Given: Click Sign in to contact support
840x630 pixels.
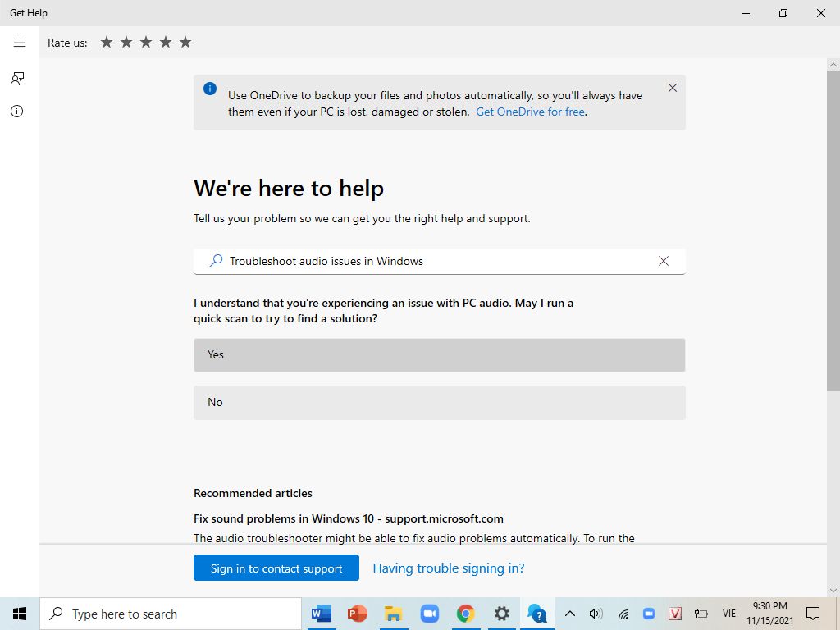Looking at the screenshot, I should pyautogui.click(x=276, y=568).
